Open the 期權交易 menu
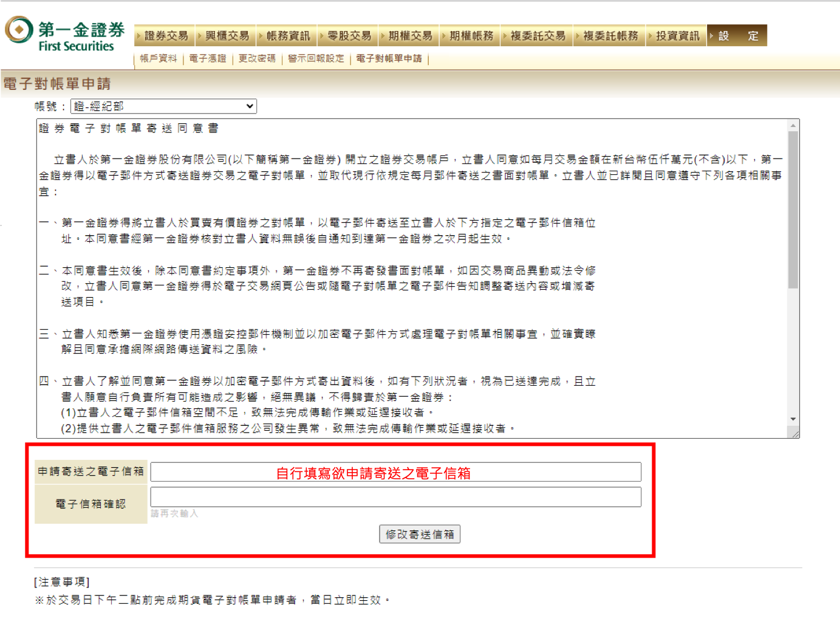This screenshot has height=630, width=840. (409, 36)
